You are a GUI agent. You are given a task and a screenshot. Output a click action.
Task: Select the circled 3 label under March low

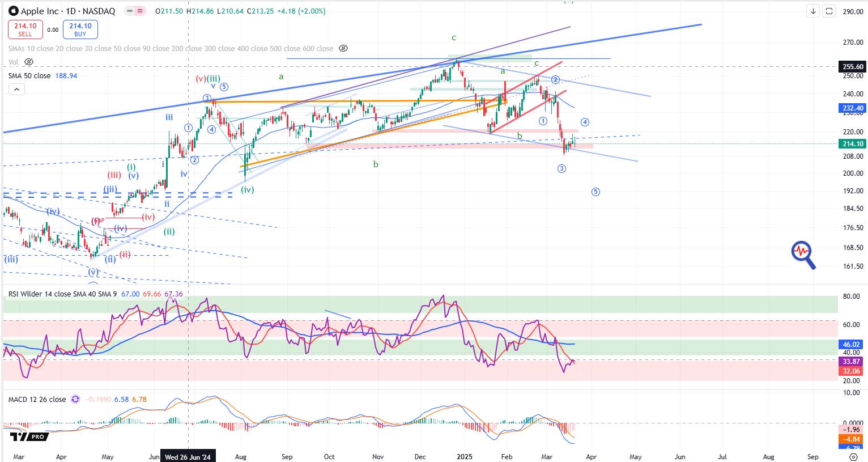[561, 168]
